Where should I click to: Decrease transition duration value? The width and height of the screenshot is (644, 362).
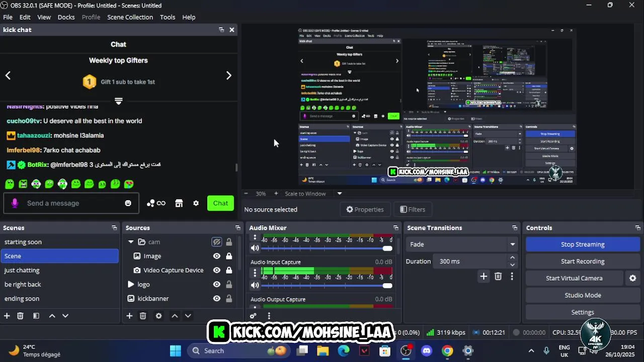click(x=512, y=265)
